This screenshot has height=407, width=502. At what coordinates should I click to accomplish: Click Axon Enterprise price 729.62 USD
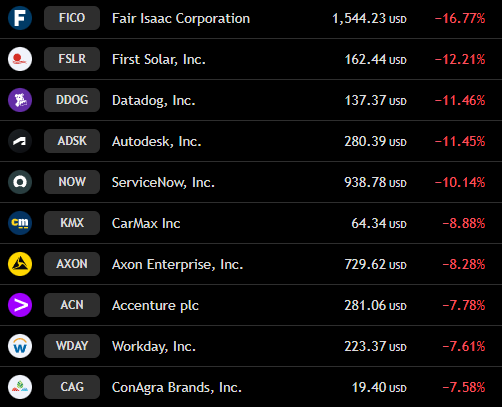[375, 264]
